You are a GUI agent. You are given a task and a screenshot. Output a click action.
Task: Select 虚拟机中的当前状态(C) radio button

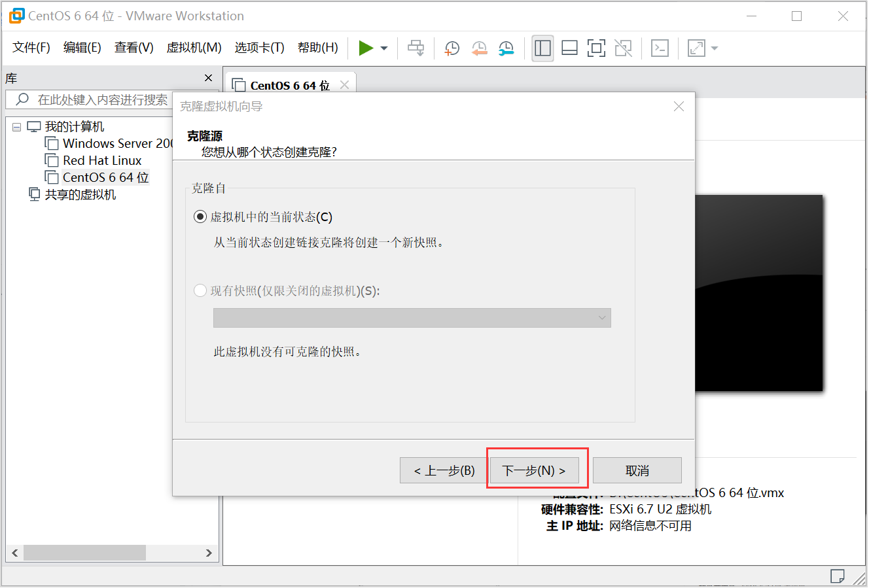200,216
